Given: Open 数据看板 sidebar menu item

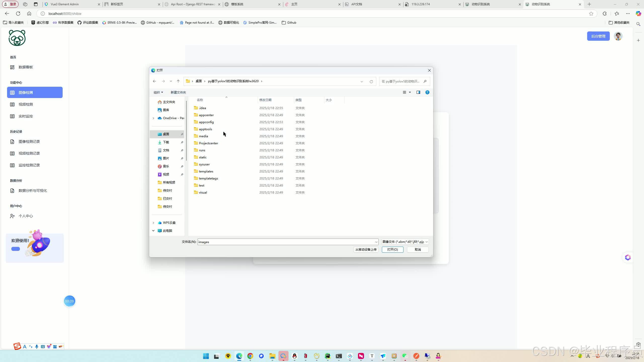Looking at the screenshot, I should click(26, 67).
